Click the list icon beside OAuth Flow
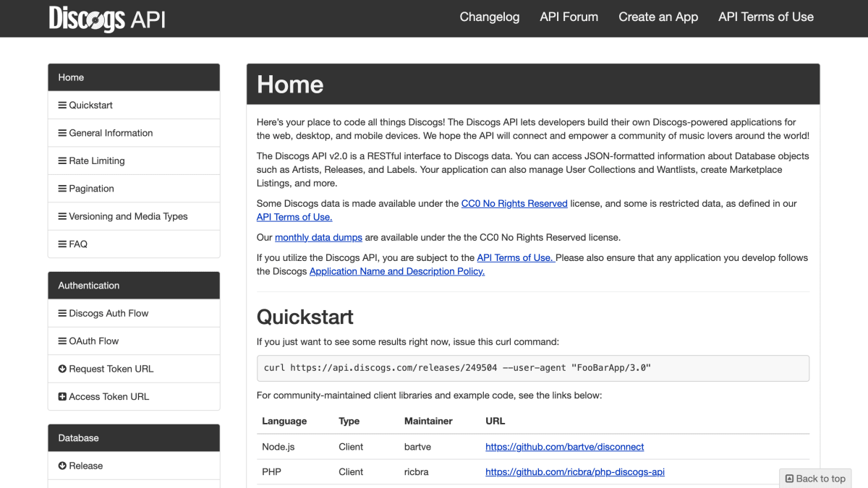 [x=62, y=341]
